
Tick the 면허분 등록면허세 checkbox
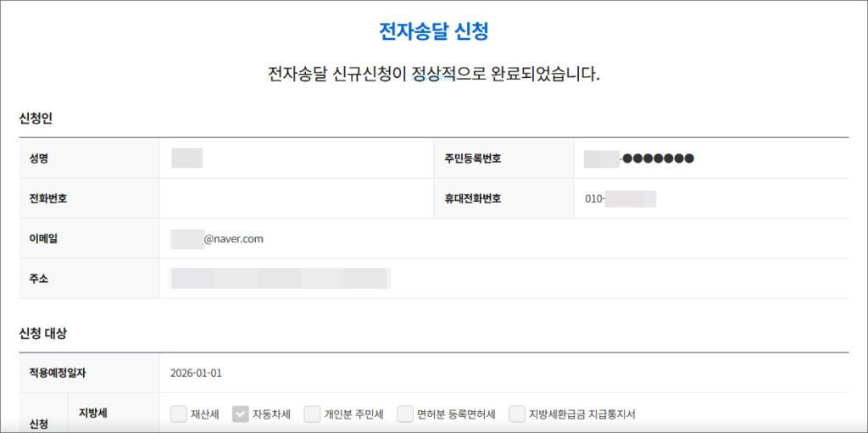coord(405,414)
